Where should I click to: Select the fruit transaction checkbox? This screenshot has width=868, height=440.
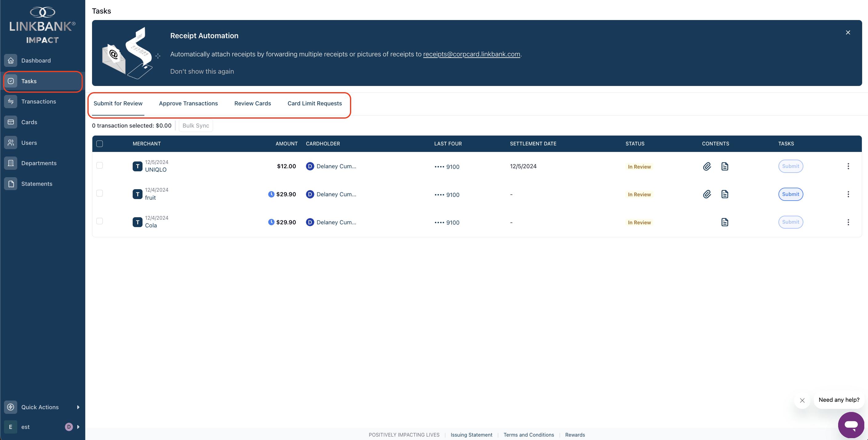tap(100, 193)
